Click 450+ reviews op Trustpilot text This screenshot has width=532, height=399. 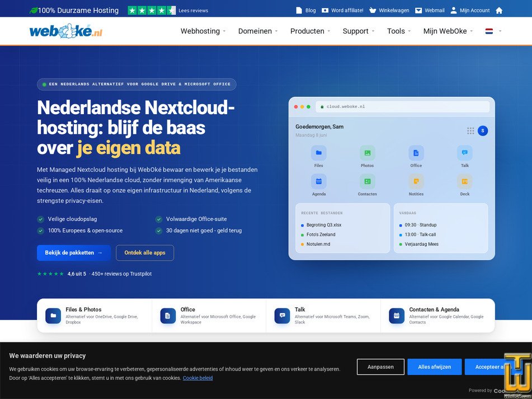point(121,274)
